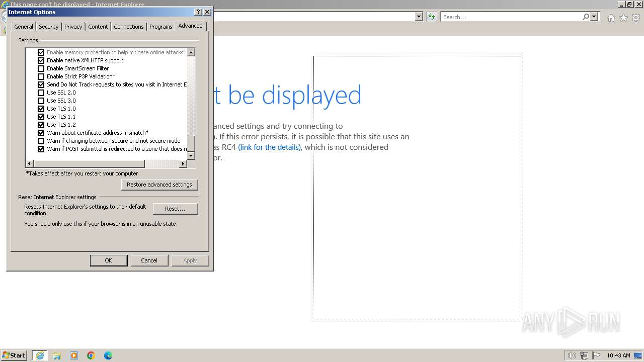This screenshot has width=644, height=362.
Task: Click the Apply button
Action: coord(190,260)
